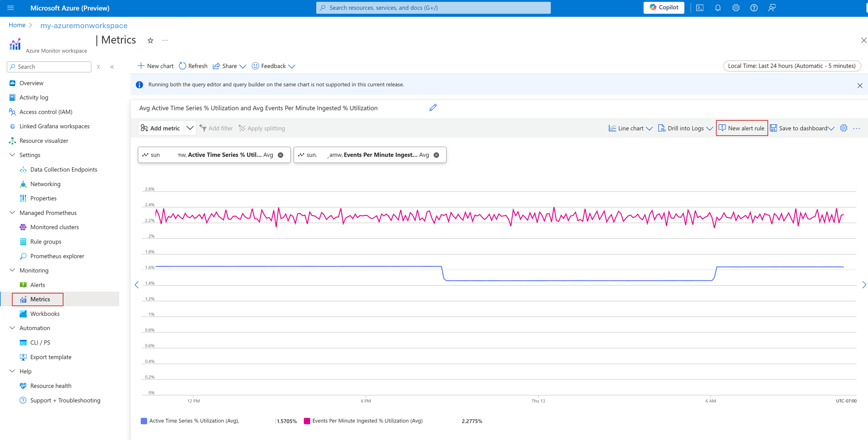The height and width of the screenshot is (440, 868).
Task: Collapse the Managed Prometheus section
Action: pos(12,213)
